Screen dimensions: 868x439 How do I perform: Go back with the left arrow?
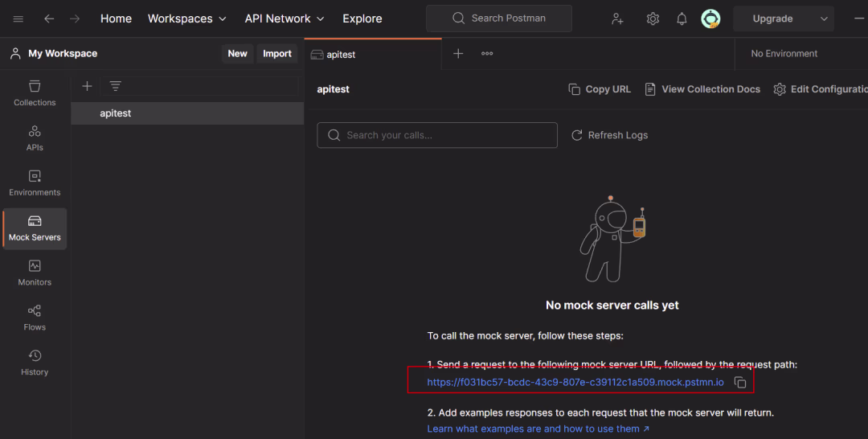49,18
